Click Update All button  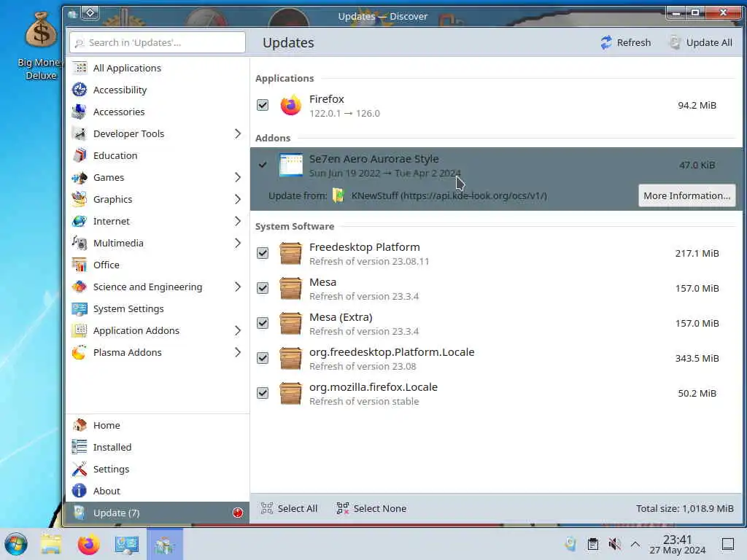pos(701,42)
